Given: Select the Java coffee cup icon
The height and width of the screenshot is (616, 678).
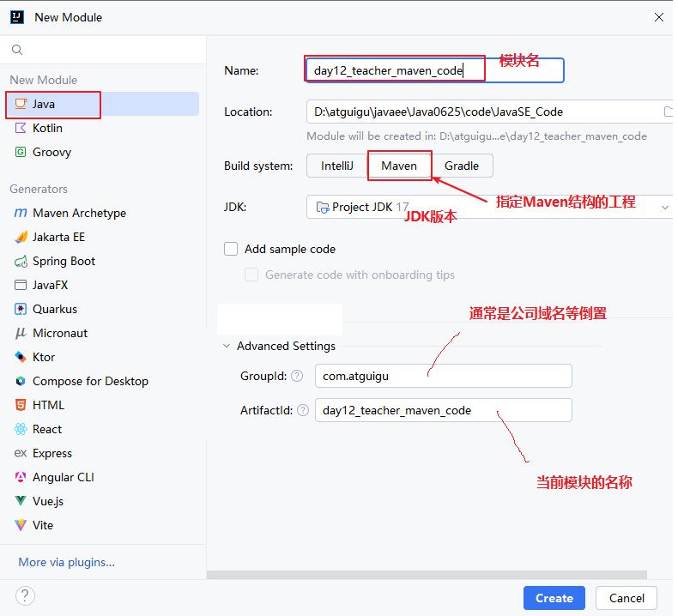Looking at the screenshot, I should coord(21,104).
